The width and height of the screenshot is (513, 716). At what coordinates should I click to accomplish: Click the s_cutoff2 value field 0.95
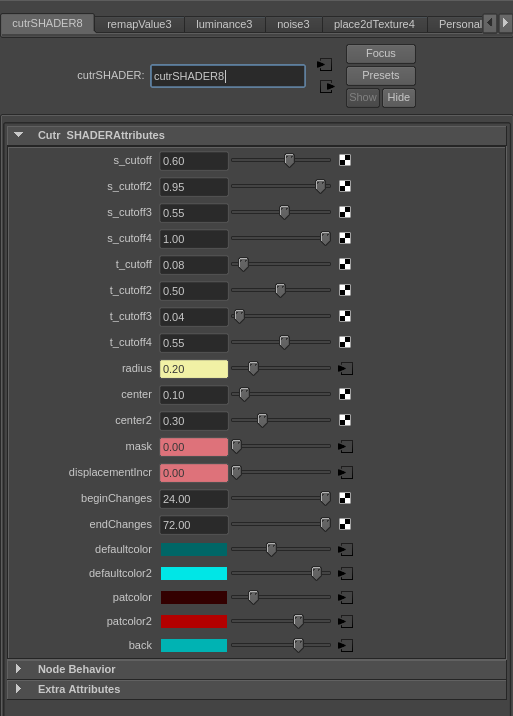click(194, 187)
